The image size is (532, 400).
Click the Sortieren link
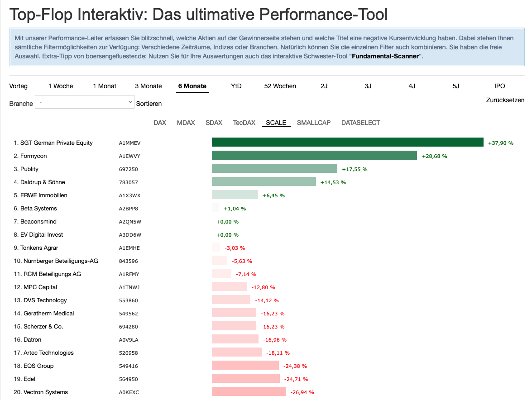pos(149,104)
